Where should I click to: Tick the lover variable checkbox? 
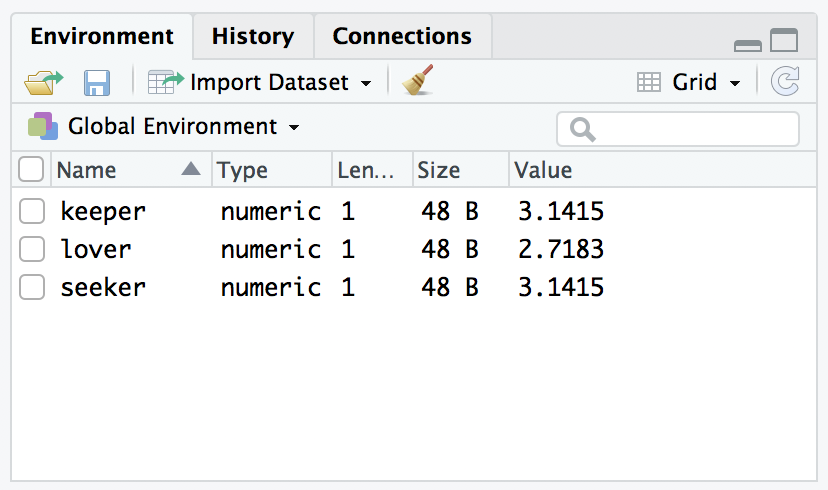point(32,249)
